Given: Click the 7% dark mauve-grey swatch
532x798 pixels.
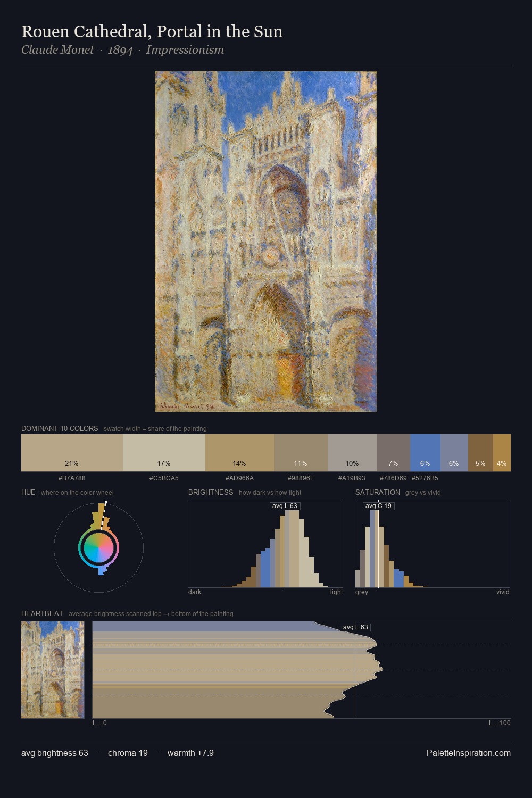Looking at the screenshot, I should coord(393,453).
